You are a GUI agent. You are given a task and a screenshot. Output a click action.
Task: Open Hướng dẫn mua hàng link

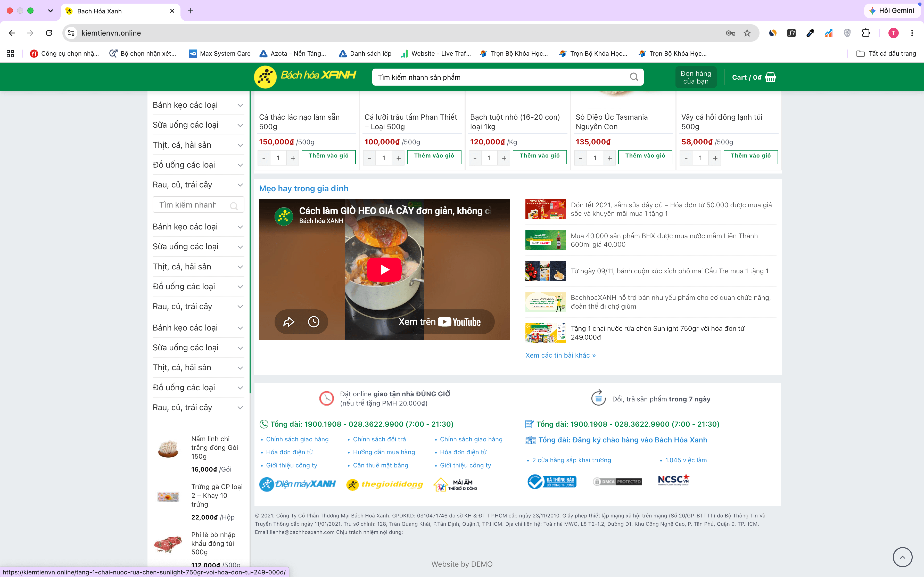click(384, 452)
